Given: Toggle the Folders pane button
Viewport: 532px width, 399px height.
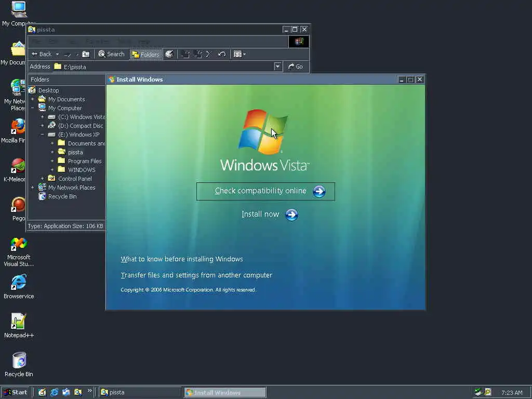Looking at the screenshot, I should [x=146, y=54].
